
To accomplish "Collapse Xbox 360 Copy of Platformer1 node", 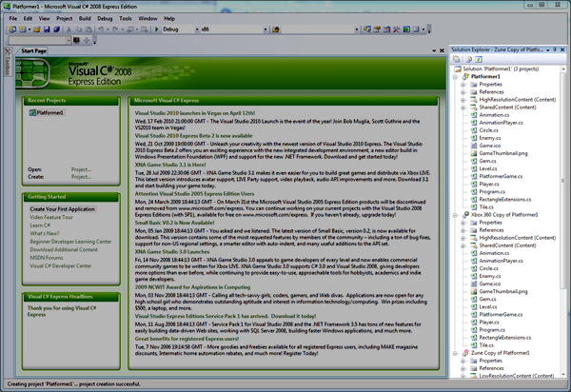I will pos(455,215).
